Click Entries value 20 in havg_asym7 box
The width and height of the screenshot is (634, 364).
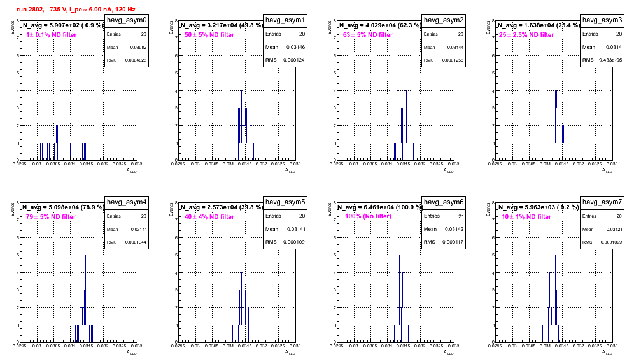pos(619,216)
